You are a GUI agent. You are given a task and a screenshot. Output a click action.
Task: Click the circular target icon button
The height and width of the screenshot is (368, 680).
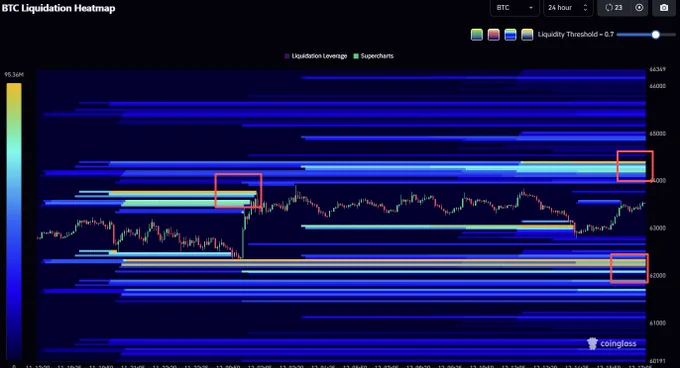(639, 8)
